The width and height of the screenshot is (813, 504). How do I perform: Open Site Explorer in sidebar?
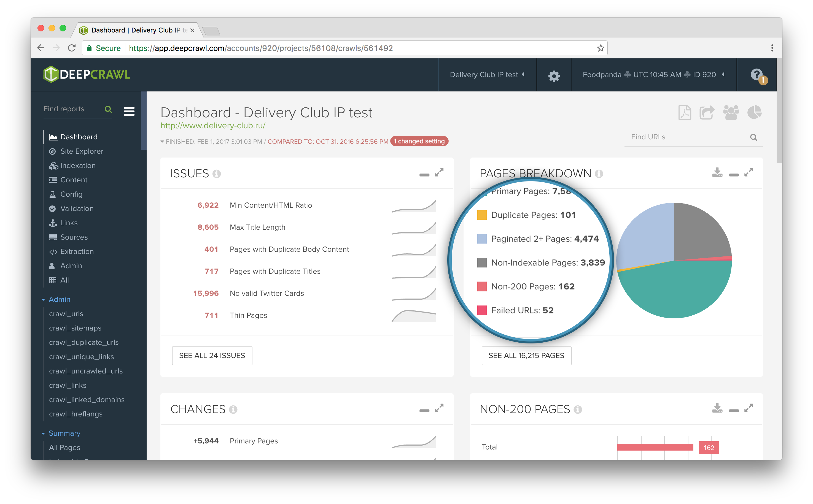tap(76, 151)
